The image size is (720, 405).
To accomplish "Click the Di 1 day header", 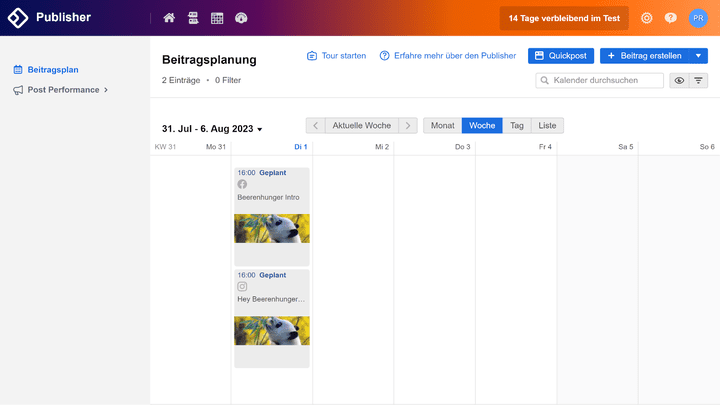I will pyautogui.click(x=301, y=147).
